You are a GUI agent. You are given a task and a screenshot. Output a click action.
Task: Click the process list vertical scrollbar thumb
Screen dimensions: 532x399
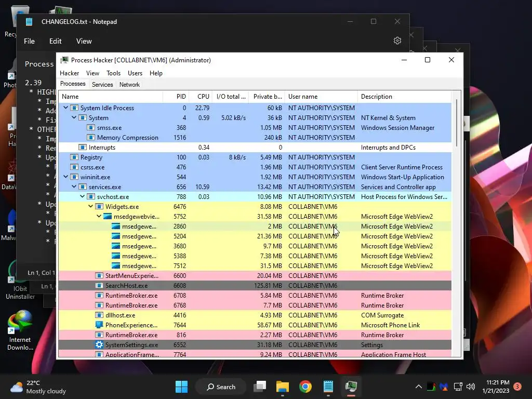(457, 123)
